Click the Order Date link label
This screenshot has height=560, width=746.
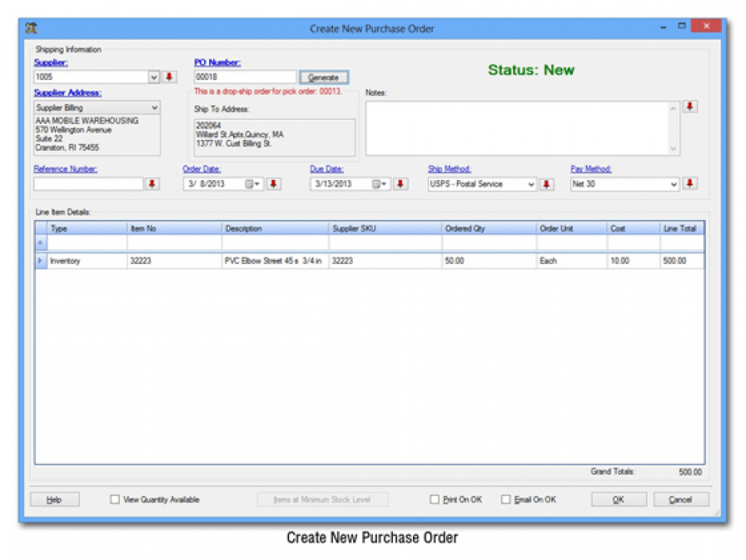coord(201,169)
